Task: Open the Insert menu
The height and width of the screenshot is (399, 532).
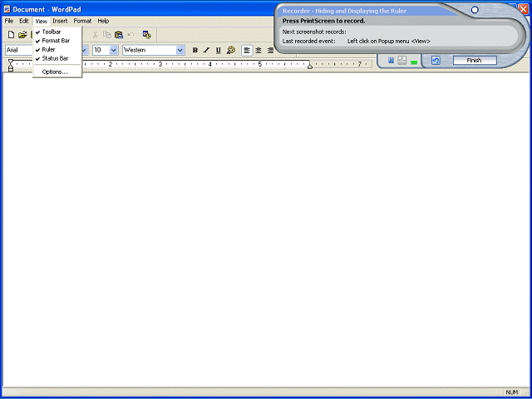Action: [60, 21]
